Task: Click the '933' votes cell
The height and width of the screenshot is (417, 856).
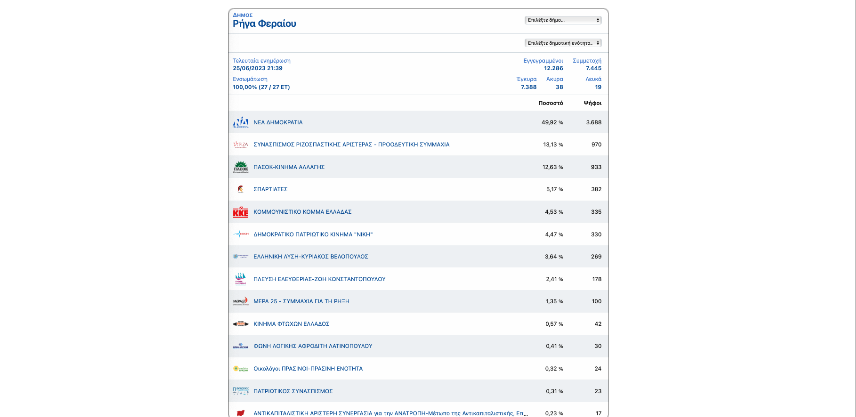Action: coord(596,167)
